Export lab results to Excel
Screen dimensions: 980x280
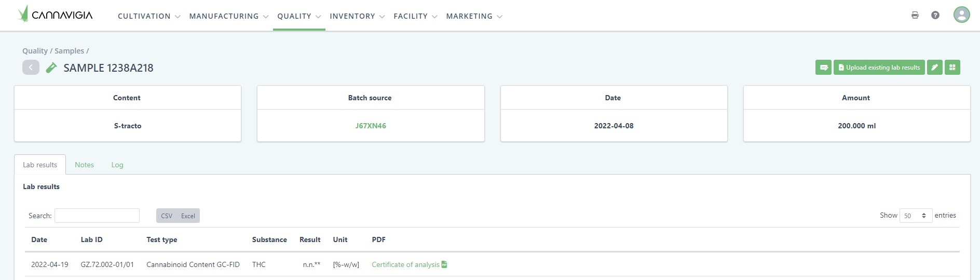tap(188, 216)
